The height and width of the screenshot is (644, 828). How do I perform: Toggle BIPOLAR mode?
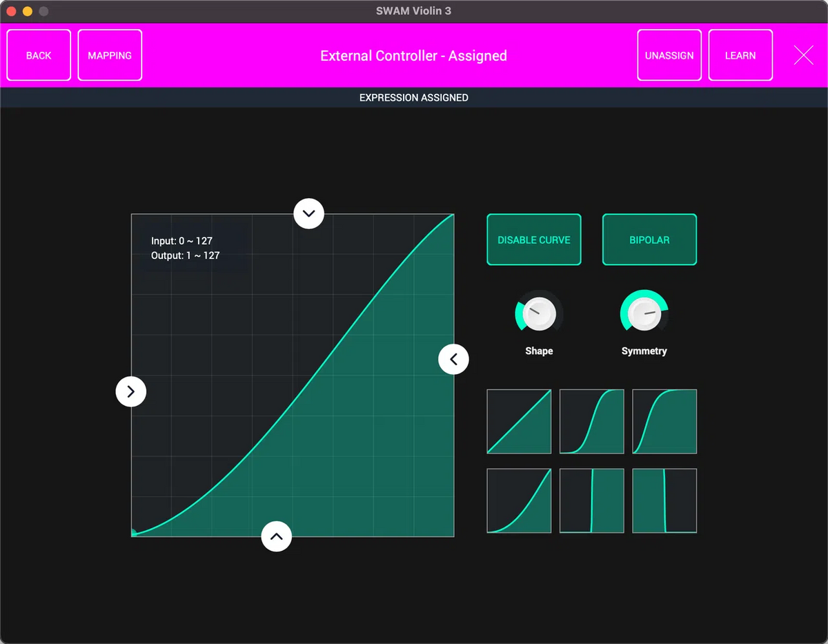[x=649, y=240]
